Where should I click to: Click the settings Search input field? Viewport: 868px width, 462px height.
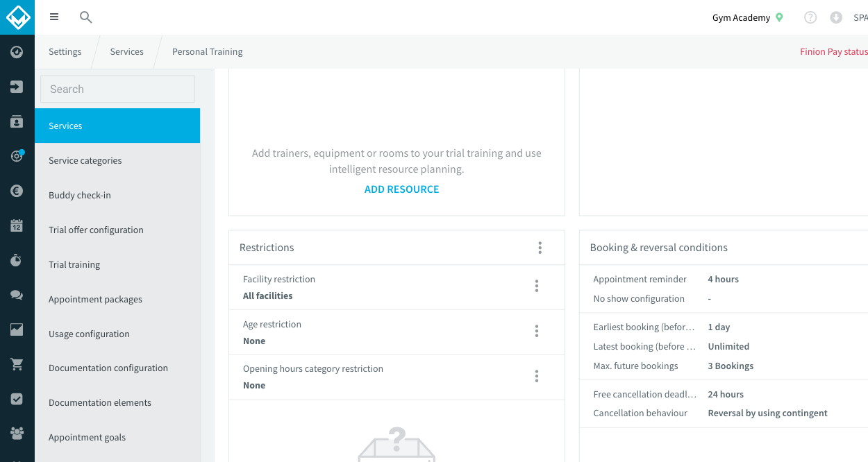[x=118, y=89]
